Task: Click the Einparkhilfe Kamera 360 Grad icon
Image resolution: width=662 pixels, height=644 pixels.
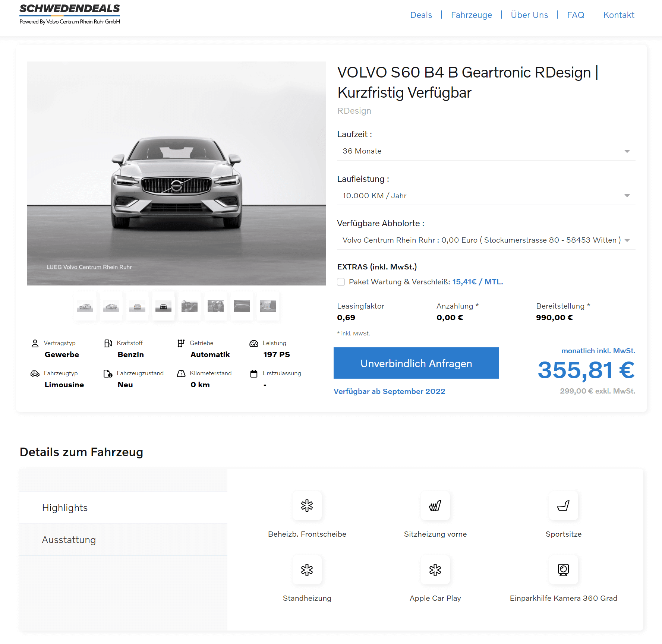Action: [563, 570]
